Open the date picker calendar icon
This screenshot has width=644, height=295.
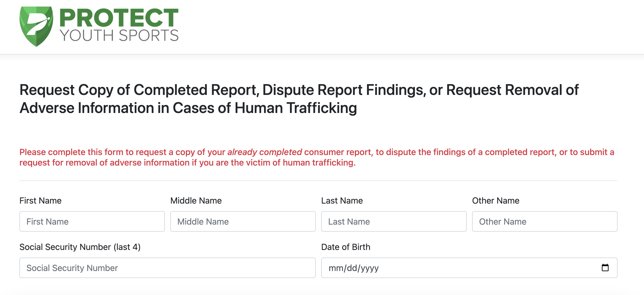click(x=605, y=267)
